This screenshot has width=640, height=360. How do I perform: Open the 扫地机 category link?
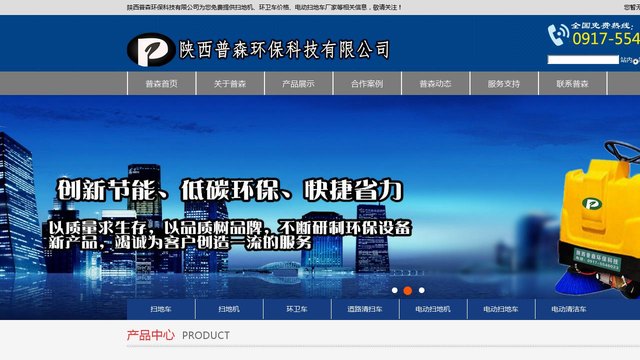(229, 309)
